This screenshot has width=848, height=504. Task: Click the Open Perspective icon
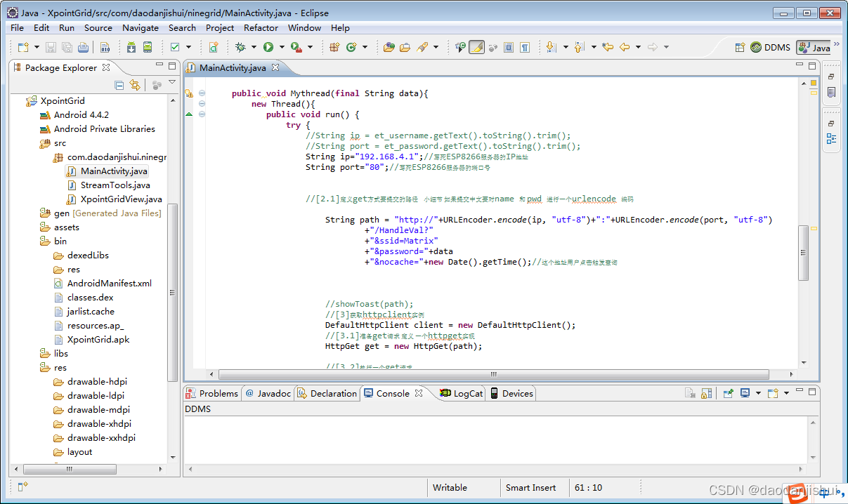740,47
